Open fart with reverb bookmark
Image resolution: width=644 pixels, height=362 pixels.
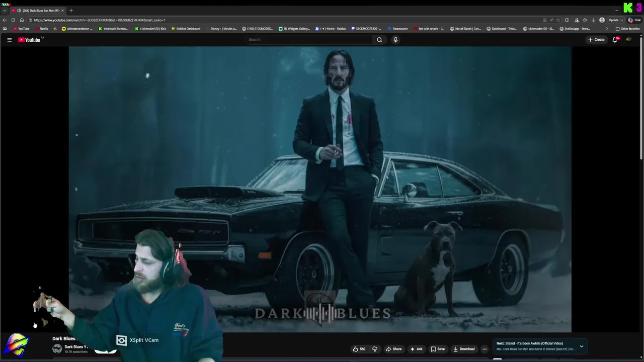pyautogui.click(x=429, y=29)
